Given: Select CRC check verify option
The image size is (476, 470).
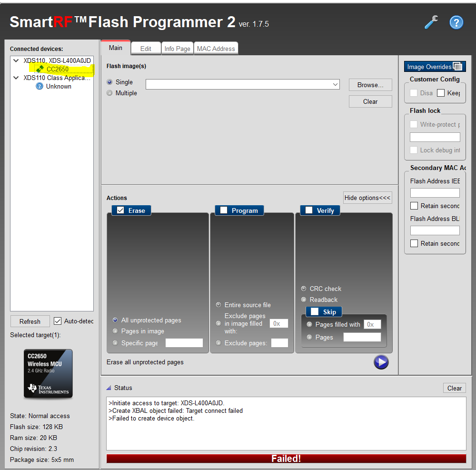Looking at the screenshot, I should (304, 289).
